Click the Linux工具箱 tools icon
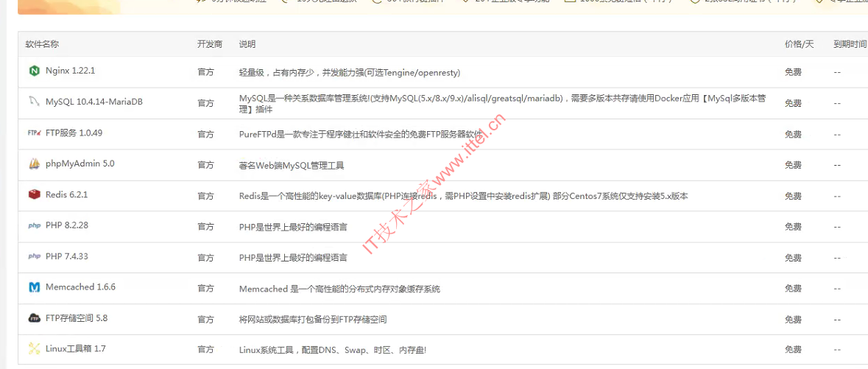868x369 pixels. pos(35,349)
